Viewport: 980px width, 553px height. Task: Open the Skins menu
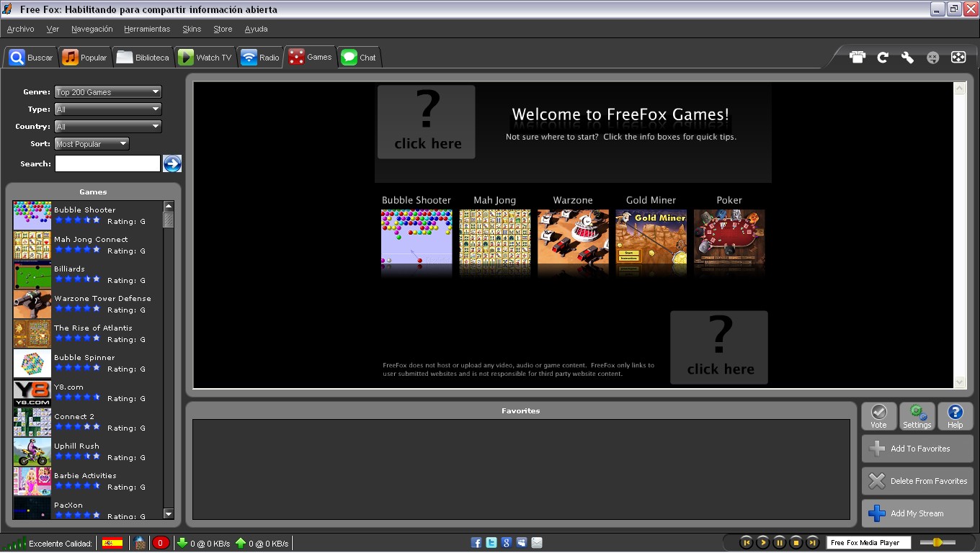(x=192, y=29)
